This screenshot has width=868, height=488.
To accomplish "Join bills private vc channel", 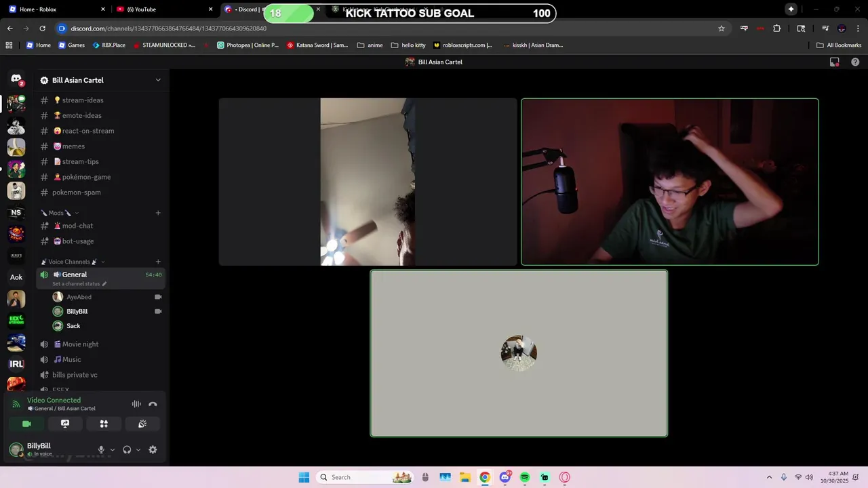I will [x=100, y=375].
